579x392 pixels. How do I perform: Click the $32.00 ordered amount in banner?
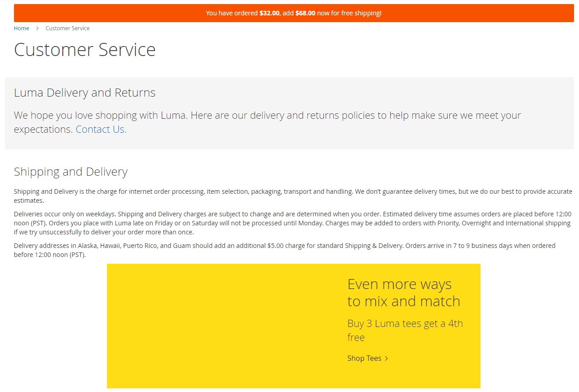(x=269, y=13)
